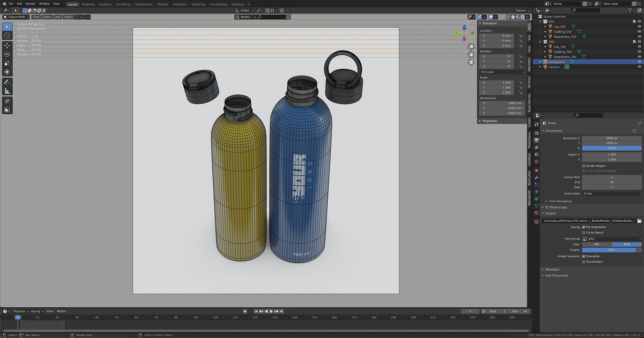Open the Window menu

tap(44, 4)
